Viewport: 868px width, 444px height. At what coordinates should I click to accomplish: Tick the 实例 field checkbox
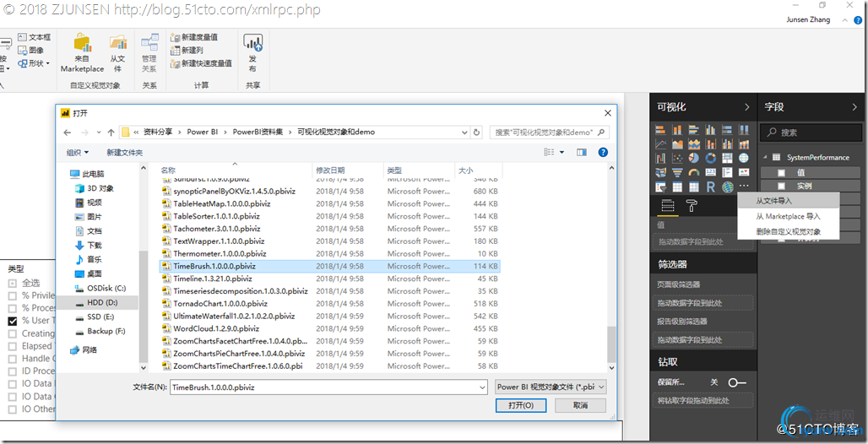(782, 186)
